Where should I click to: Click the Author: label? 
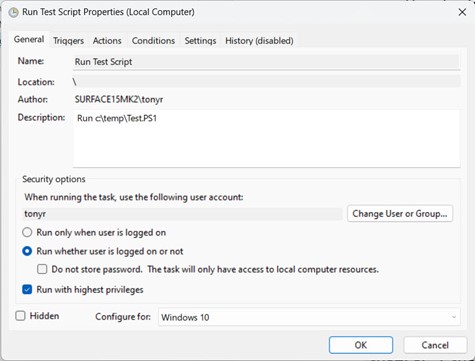(32, 99)
